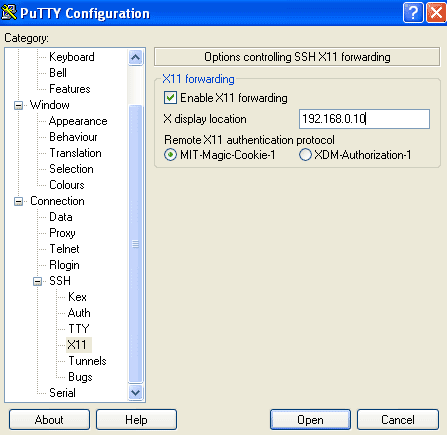Viewport: 447px width, 435px height.
Task: Click the category list scrollbar thumb
Action: point(135,244)
